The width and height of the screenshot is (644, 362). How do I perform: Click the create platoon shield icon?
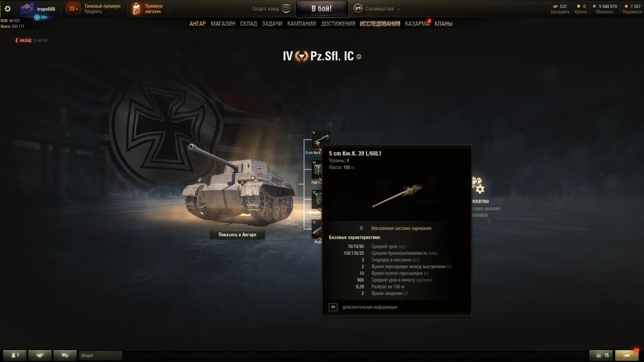(286, 9)
